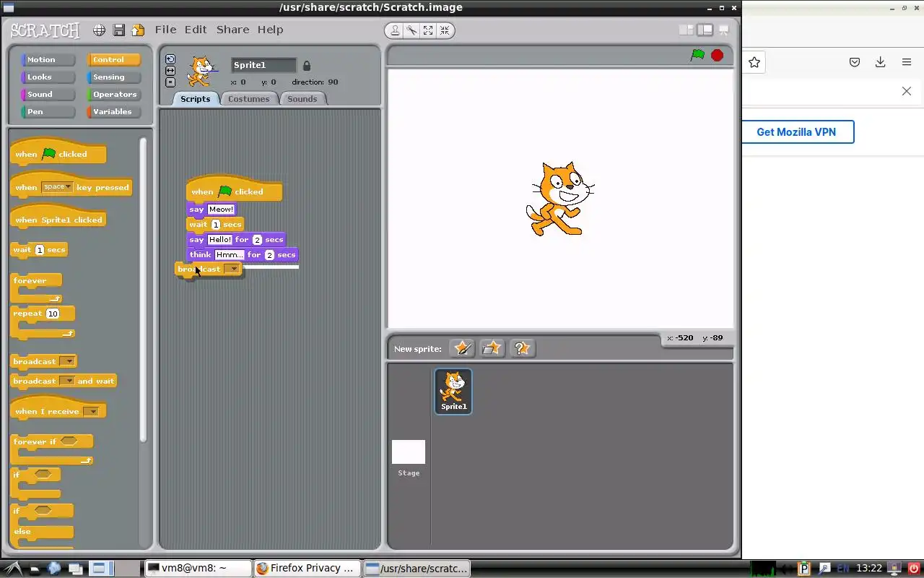Switch to small stage mode
This screenshot has width=924, height=578.
point(686,30)
